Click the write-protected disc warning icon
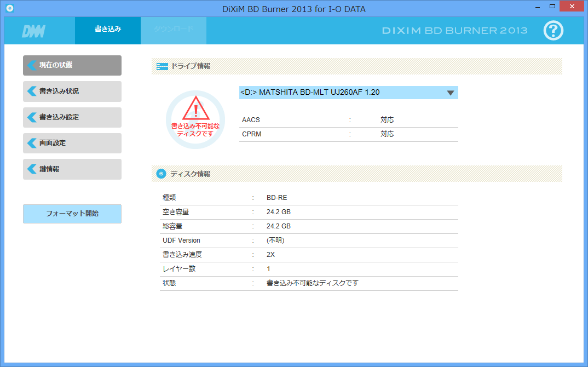 pos(195,119)
